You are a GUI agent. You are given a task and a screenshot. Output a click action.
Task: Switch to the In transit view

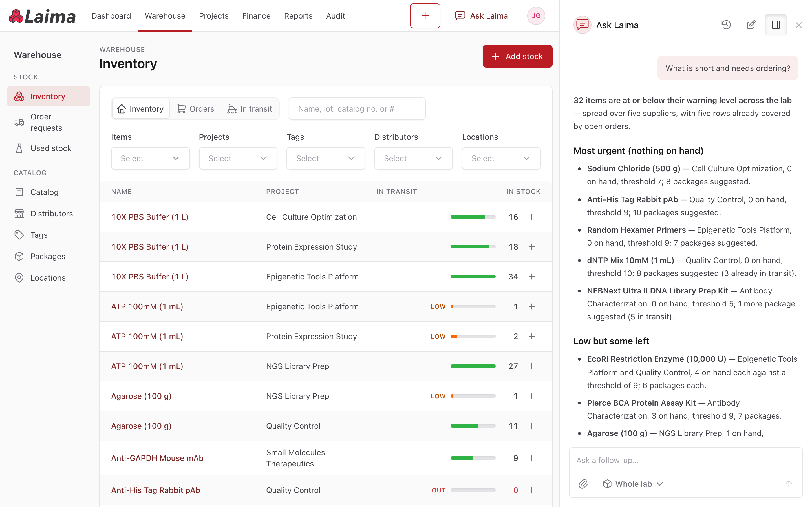(x=250, y=109)
